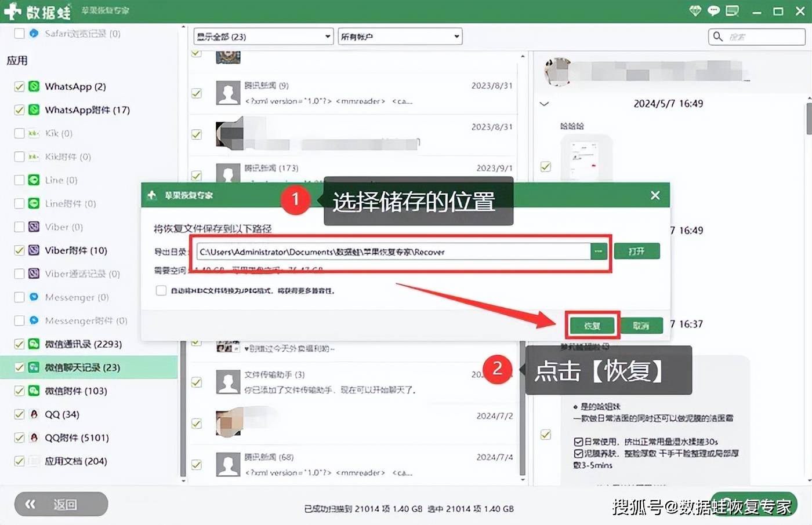Image resolution: width=812 pixels, height=525 pixels.
Task: Click the green 恢复 button in dialog
Action: point(592,326)
